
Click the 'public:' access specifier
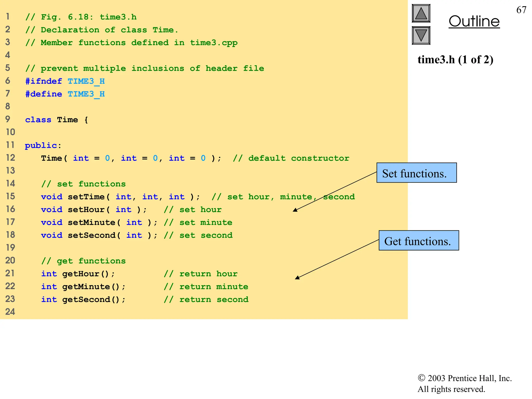[x=43, y=145]
